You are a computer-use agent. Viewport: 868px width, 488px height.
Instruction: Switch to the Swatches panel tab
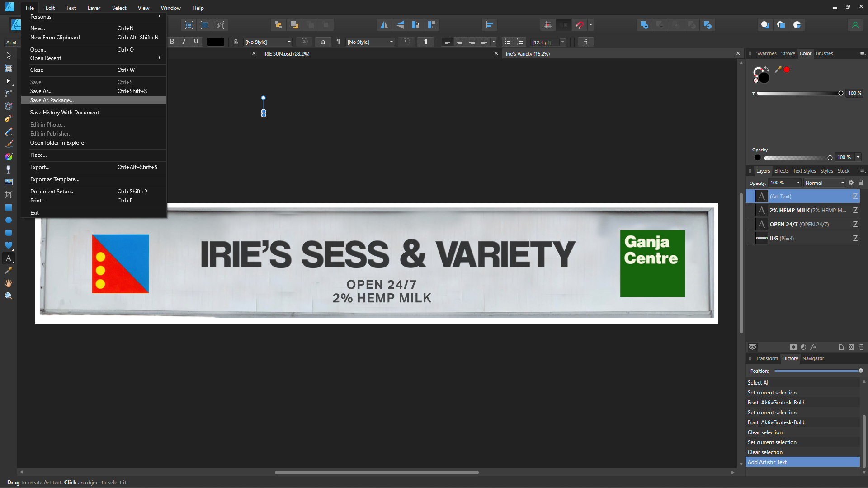766,53
